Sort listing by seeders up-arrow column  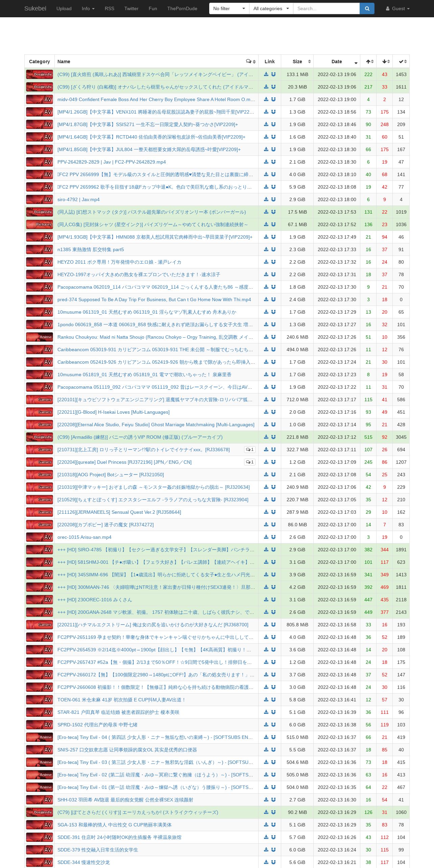click(368, 62)
